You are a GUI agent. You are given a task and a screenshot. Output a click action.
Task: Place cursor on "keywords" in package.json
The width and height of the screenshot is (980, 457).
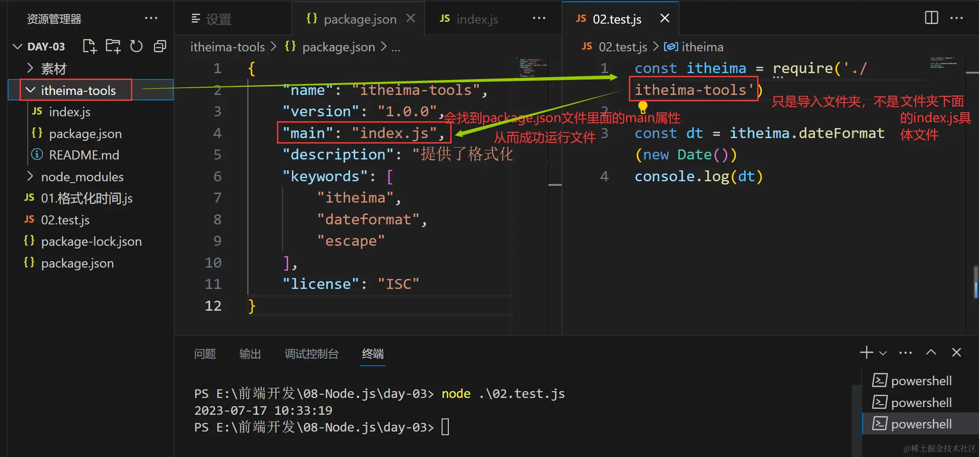coord(325,176)
